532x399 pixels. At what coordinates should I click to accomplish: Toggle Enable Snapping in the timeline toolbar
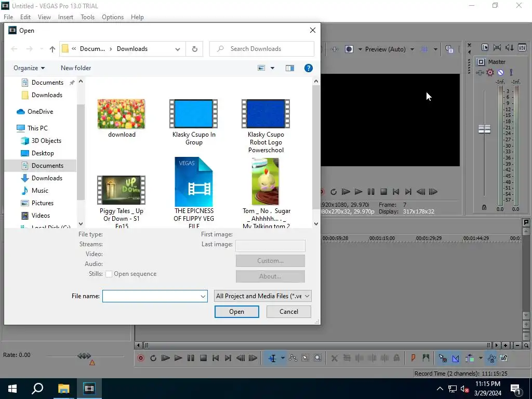click(443, 358)
